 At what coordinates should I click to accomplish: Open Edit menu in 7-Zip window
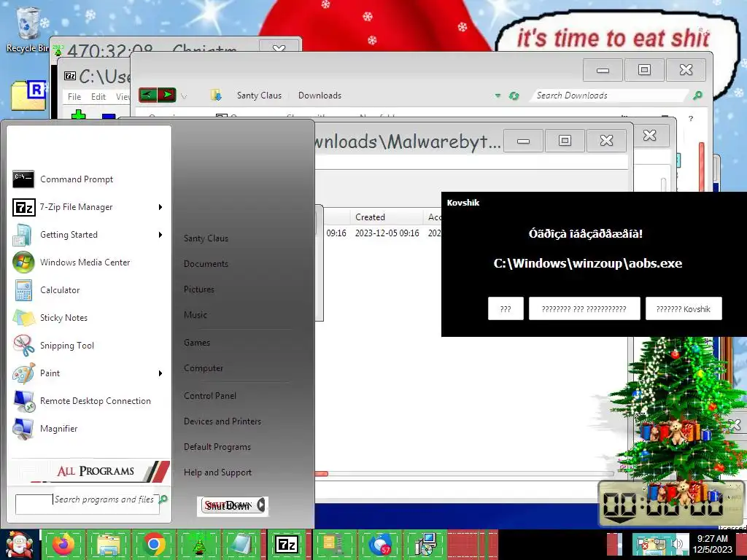[x=98, y=97]
